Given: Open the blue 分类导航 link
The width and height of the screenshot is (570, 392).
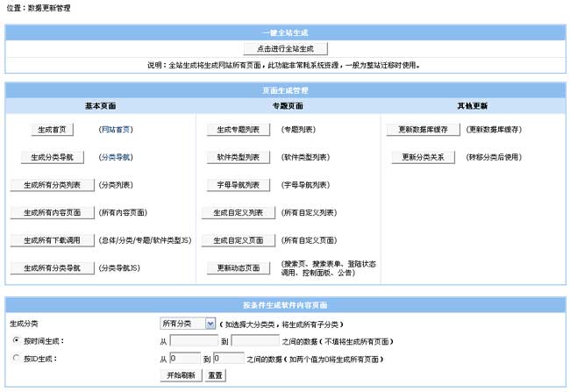Looking at the screenshot, I should pos(116,157).
